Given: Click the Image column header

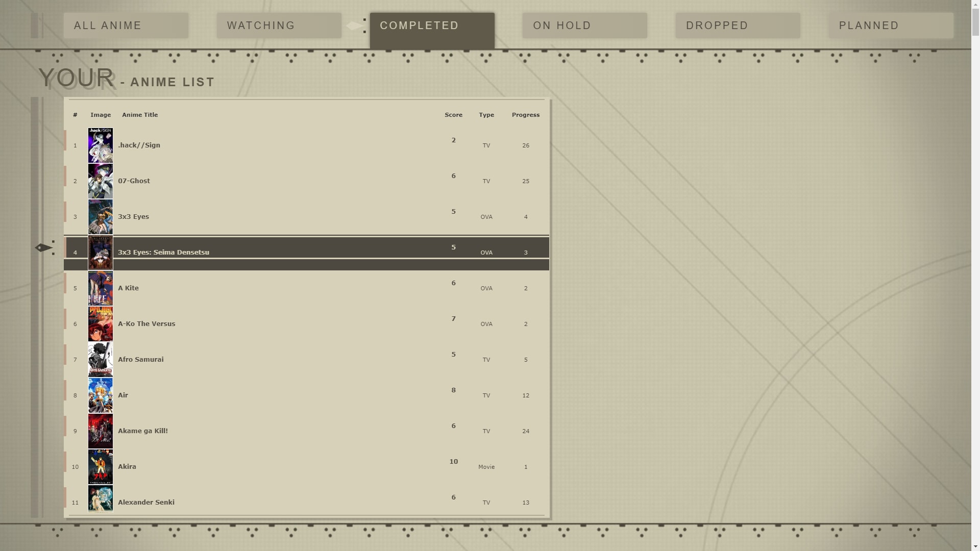Looking at the screenshot, I should (x=101, y=115).
